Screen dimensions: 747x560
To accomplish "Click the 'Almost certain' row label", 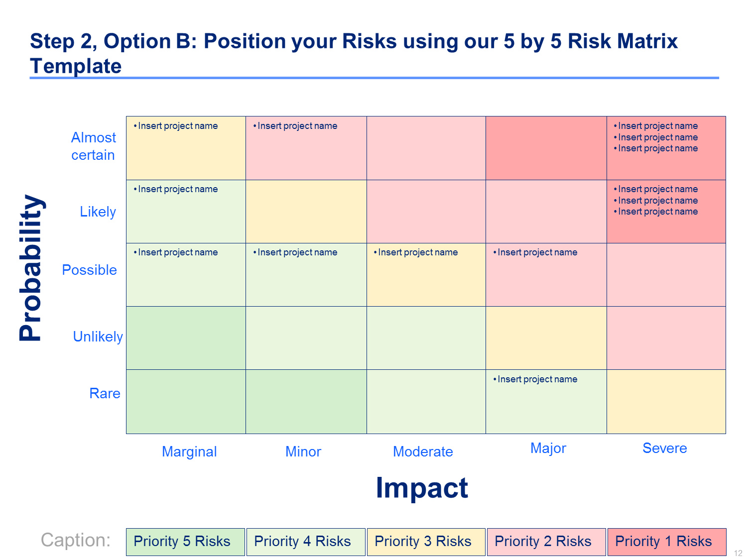I will (93, 146).
